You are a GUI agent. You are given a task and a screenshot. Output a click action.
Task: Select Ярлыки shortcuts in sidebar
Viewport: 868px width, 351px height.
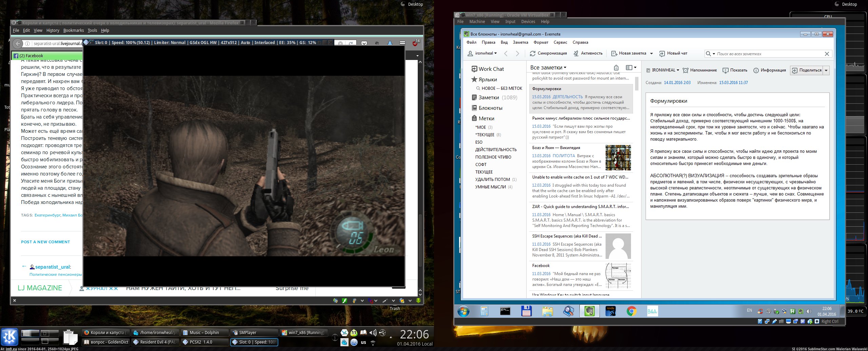[484, 80]
